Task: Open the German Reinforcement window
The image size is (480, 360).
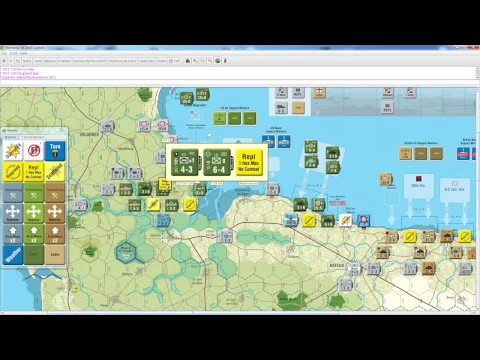Action: click(90, 61)
